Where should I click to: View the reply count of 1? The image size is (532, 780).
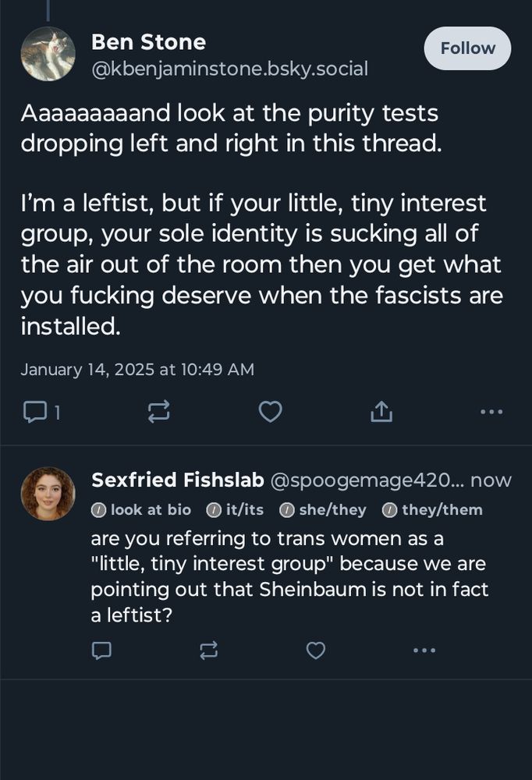[x=55, y=412]
